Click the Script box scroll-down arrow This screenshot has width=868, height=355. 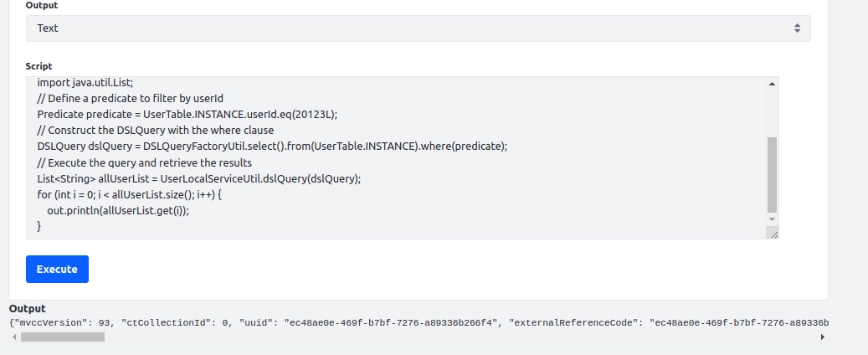click(x=773, y=220)
